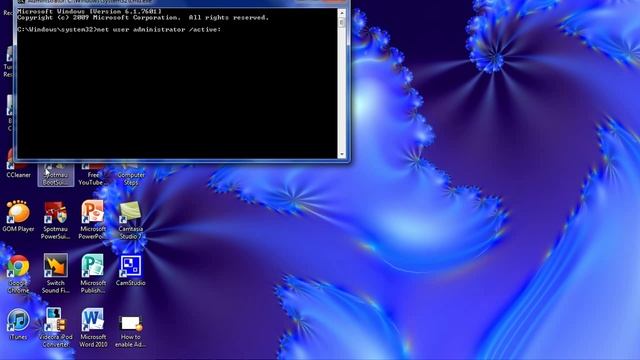Open the CamStudio desktop shortcut
640x360 pixels.
click(x=131, y=271)
